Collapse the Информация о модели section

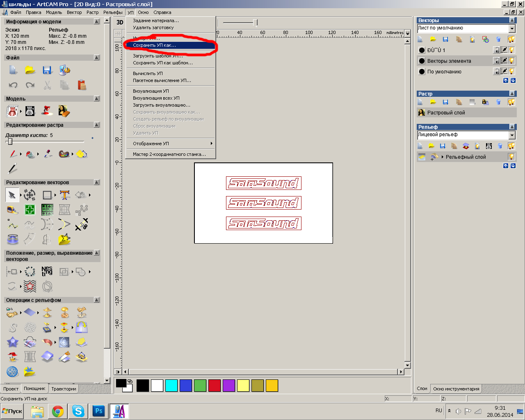point(97,21)
